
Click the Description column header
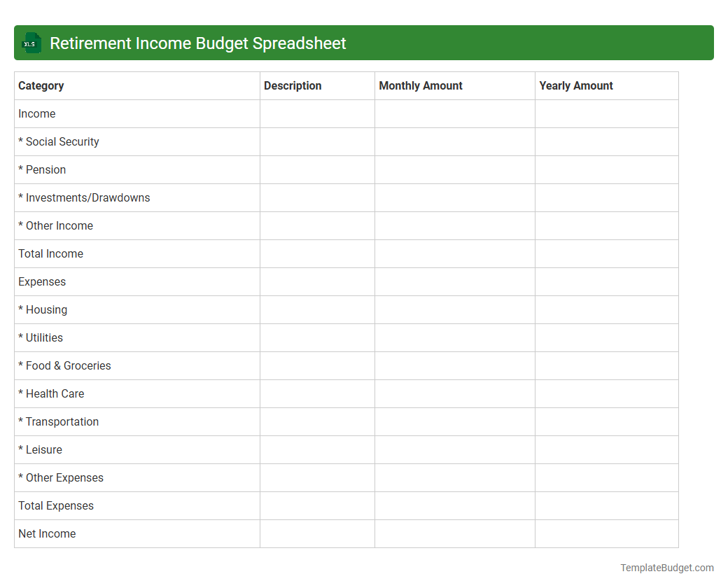click(x=293, y=85)
